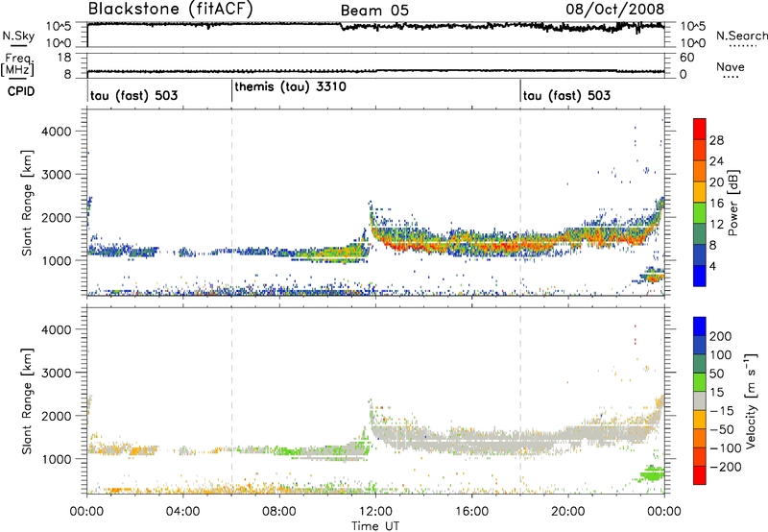Click the gray band of velocity colorbar
Image resolution: width=768 pixels, height=532 pixels.
(x=700, y=400)
